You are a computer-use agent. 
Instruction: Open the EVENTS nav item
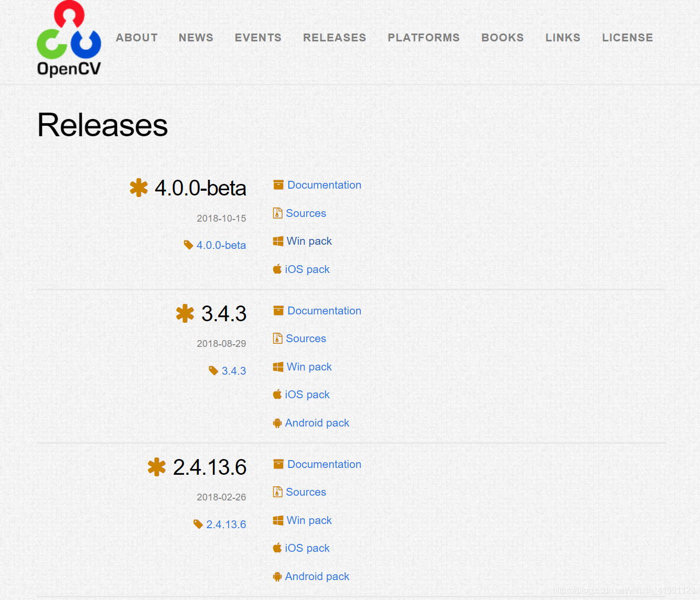pos(258,38)
